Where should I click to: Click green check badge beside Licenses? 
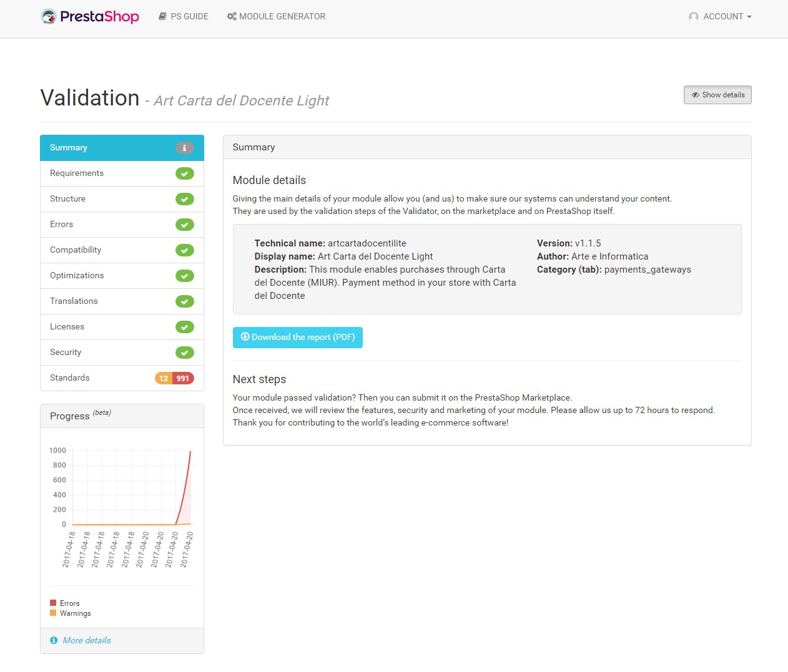185,327
